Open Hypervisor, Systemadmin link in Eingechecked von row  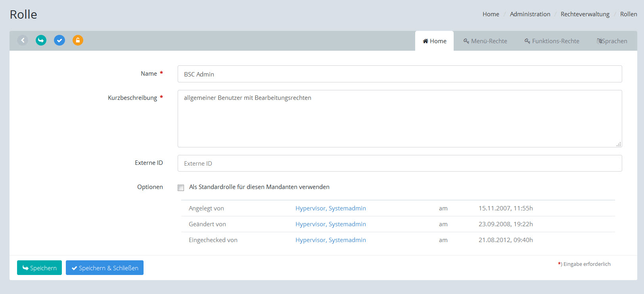point(330,240)
